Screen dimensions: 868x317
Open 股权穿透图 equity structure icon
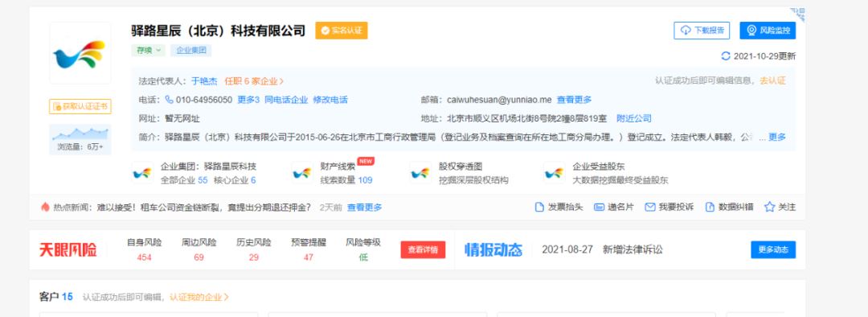[420, 173]
